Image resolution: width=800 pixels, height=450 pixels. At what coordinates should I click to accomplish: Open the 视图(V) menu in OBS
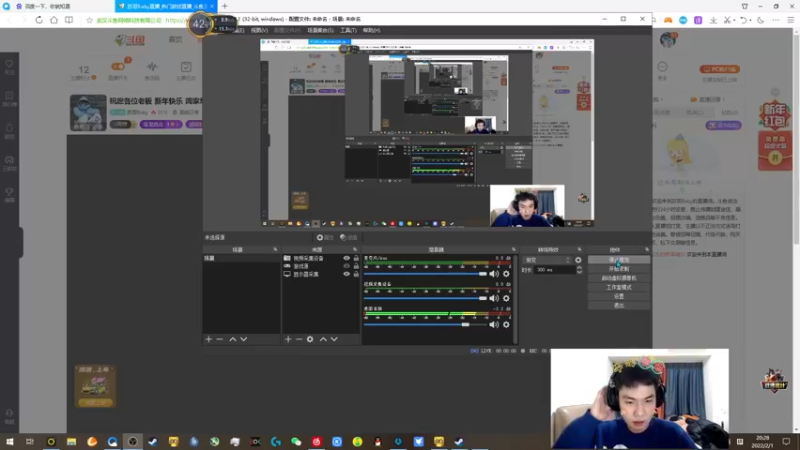pos(259,30)
